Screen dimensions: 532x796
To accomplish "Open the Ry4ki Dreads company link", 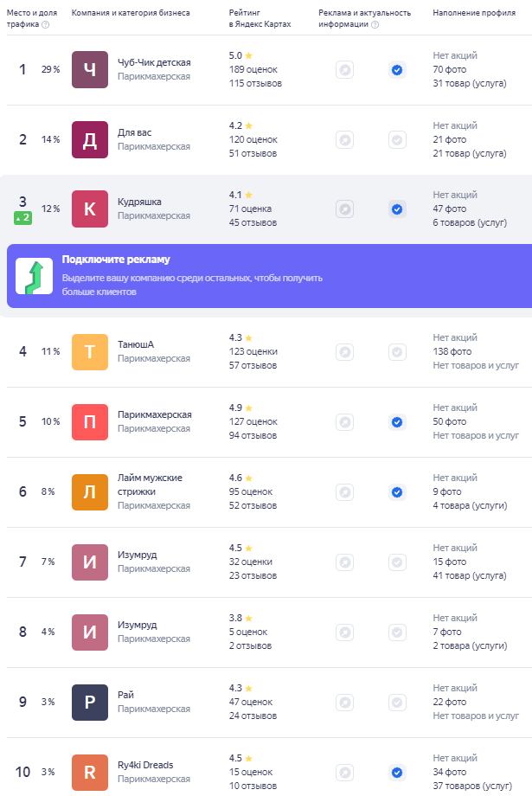I will (145, 765).
